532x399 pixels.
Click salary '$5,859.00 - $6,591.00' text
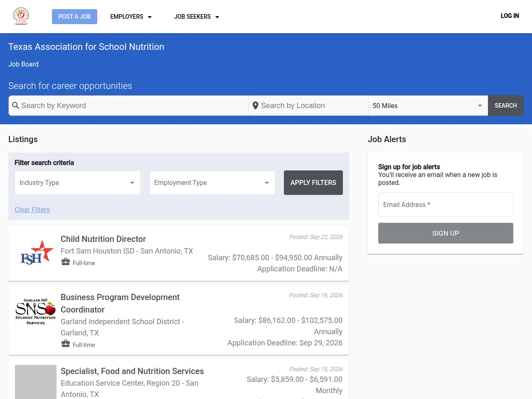pos(307,379)
